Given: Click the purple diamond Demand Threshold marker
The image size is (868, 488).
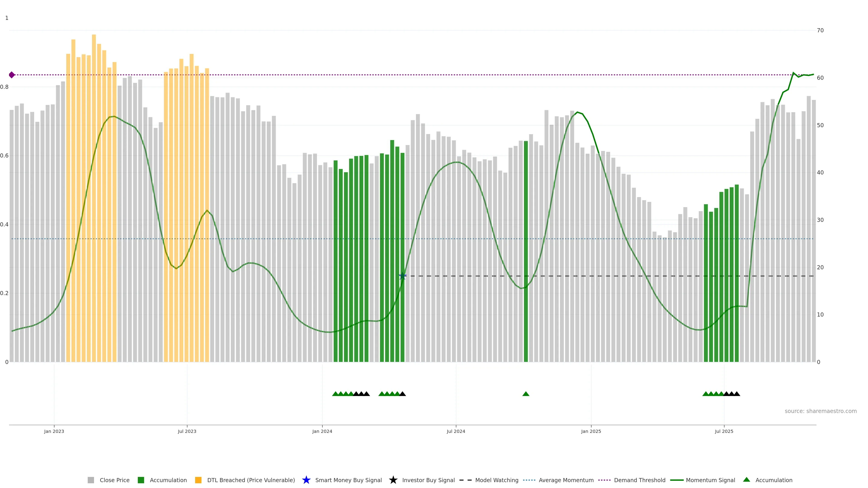Looking at the screenshot, I should tap(12, 75).
